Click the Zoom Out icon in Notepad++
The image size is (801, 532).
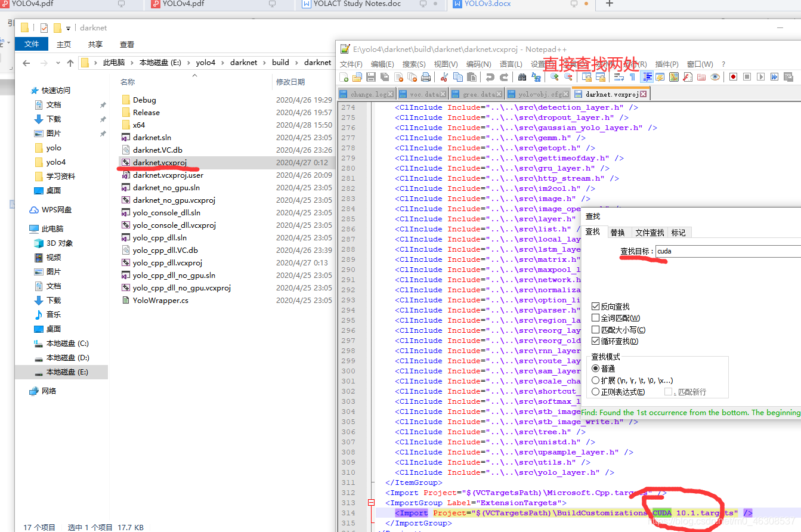(x=568, y=77)
